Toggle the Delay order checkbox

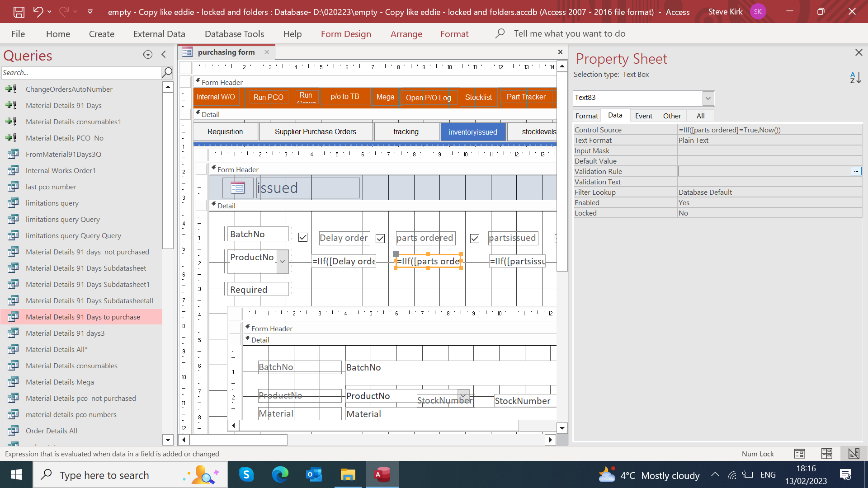303,238
